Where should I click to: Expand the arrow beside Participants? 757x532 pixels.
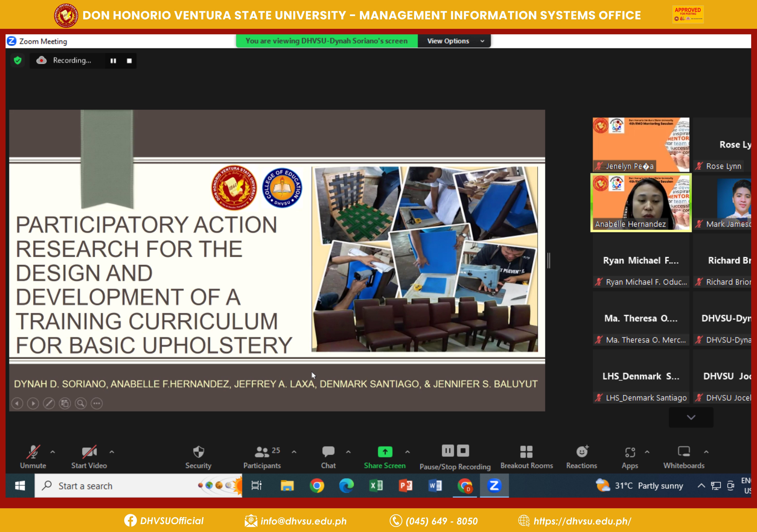294,452
